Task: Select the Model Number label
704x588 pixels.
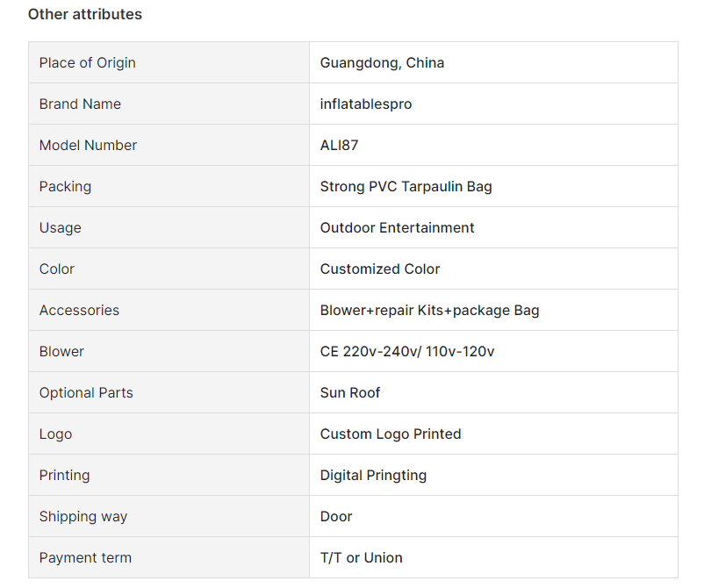Action: [x=88, y=146]
